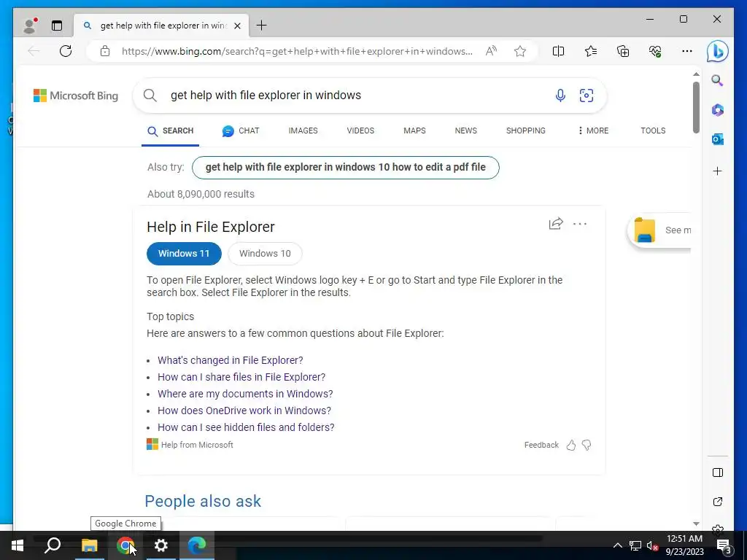The width and height of the screenshot is (747, 560).
Task: Switch to the CHAT tab
Action: click(x=241, y=131)
